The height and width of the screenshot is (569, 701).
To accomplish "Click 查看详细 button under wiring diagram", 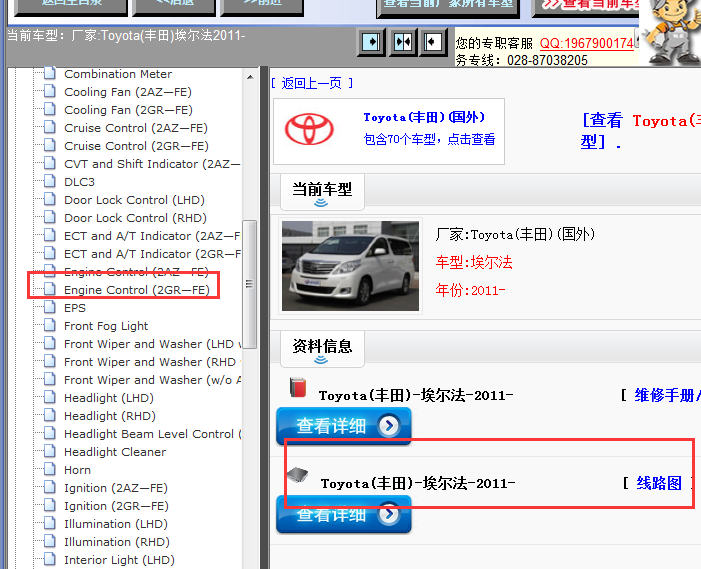I will 343,514.
